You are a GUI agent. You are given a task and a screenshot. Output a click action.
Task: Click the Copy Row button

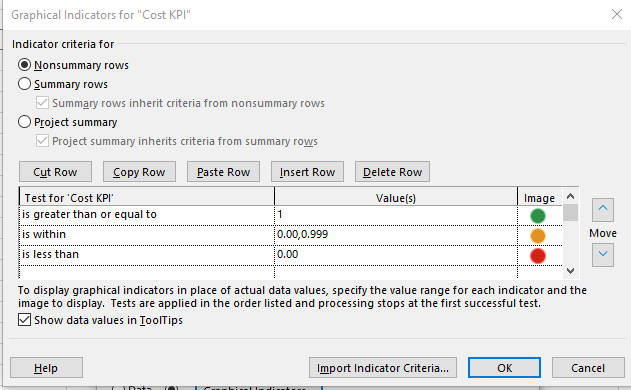(139, 172)
